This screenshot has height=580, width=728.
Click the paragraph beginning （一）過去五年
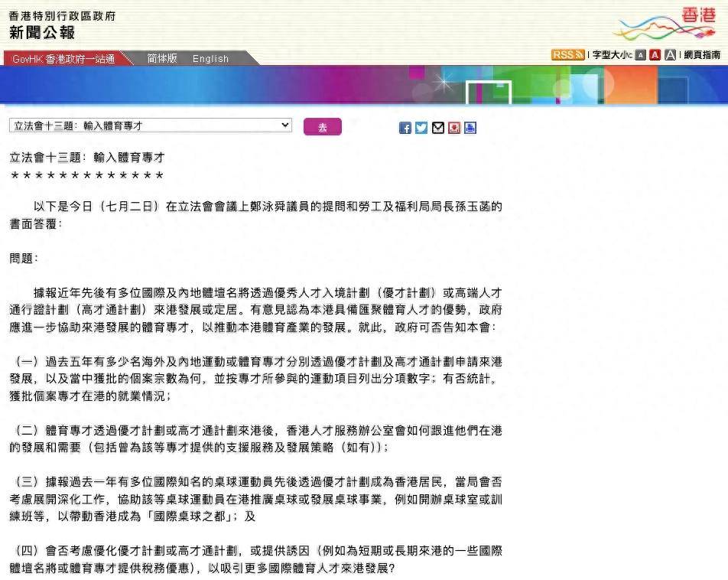pos(256,379)
